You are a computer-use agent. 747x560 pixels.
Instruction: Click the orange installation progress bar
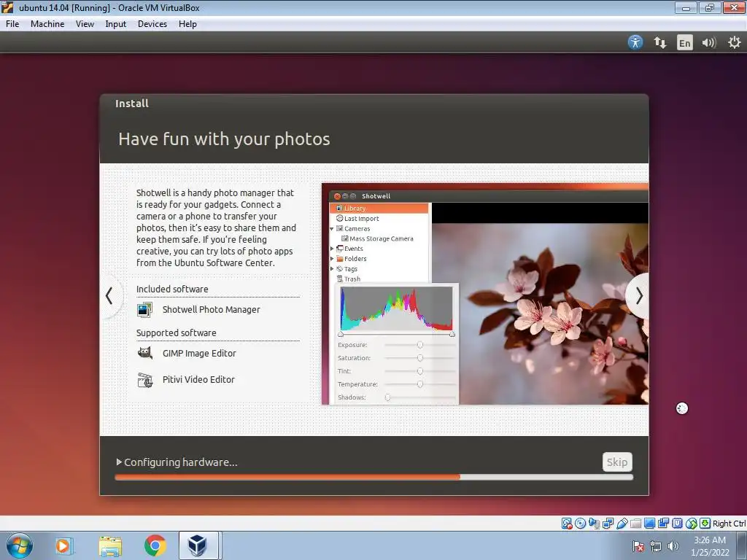pos(374,477)
